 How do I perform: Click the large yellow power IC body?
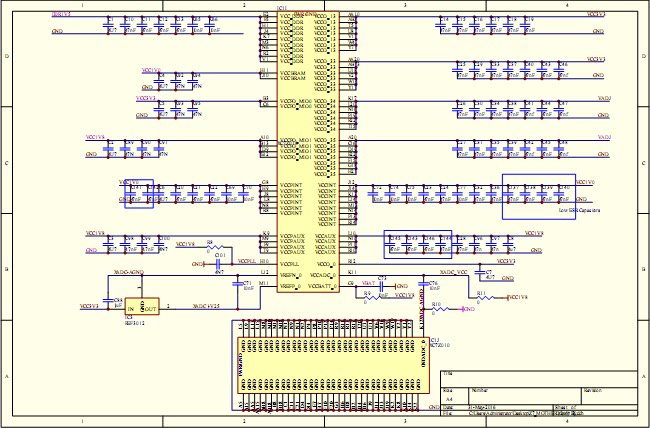coord(308,152)
